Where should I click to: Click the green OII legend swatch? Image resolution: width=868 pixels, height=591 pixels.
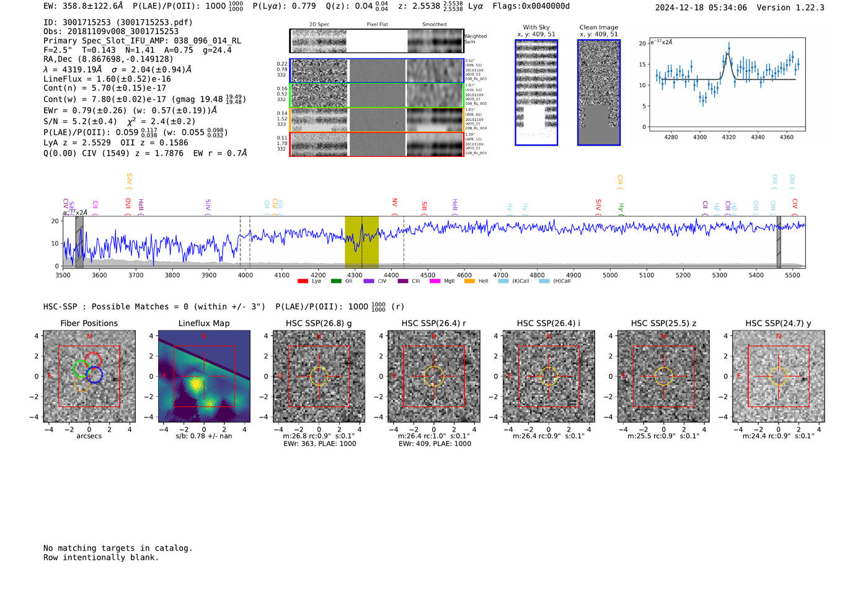pos(336,282)
